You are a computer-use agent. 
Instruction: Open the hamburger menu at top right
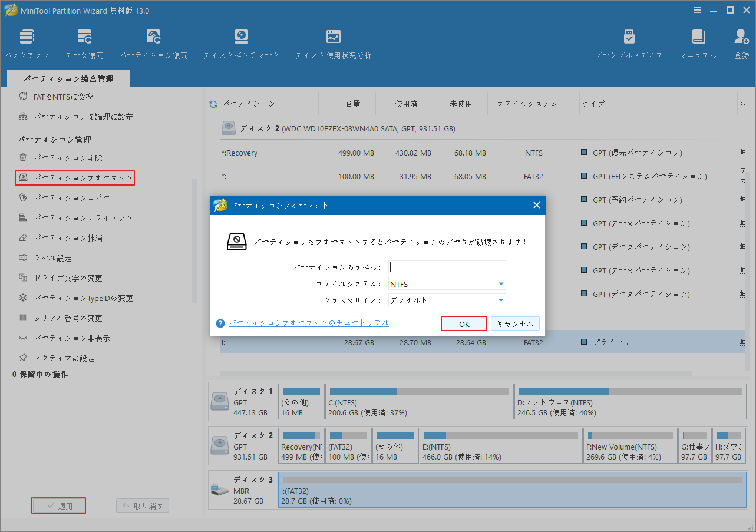696,10
